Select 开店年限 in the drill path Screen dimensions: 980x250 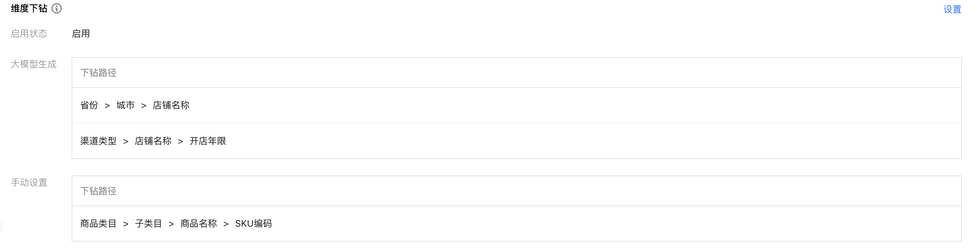click(x=208, y=141)
